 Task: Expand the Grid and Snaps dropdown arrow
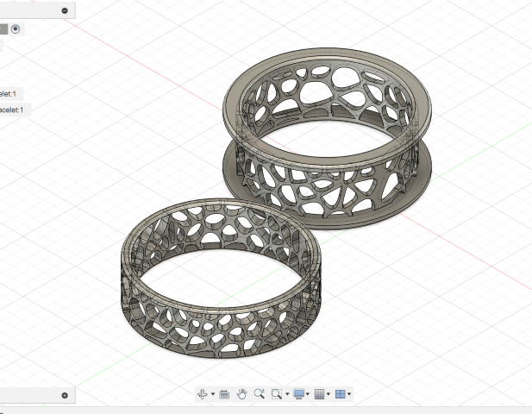329,395
